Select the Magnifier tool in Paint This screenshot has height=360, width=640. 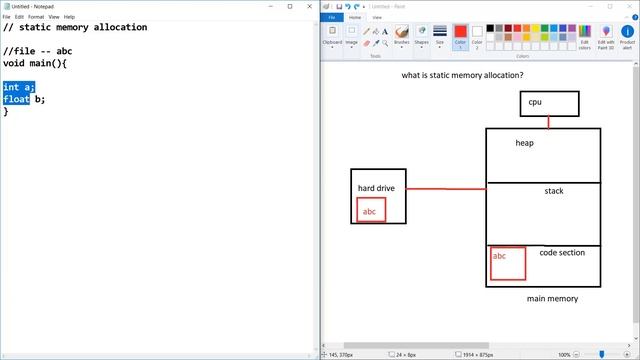coord(384,43)
